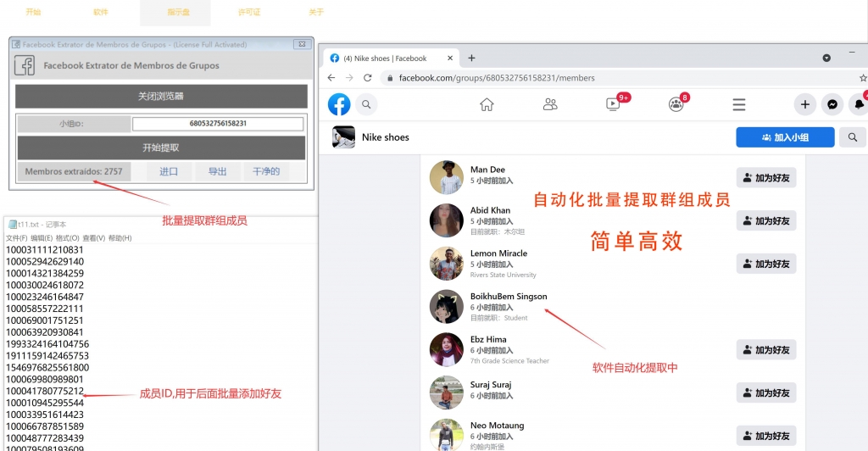Click ID 100066787851589 in Notepad
Image resolution: width=868 pixels, height=451 pixels.
coord(45,426)
